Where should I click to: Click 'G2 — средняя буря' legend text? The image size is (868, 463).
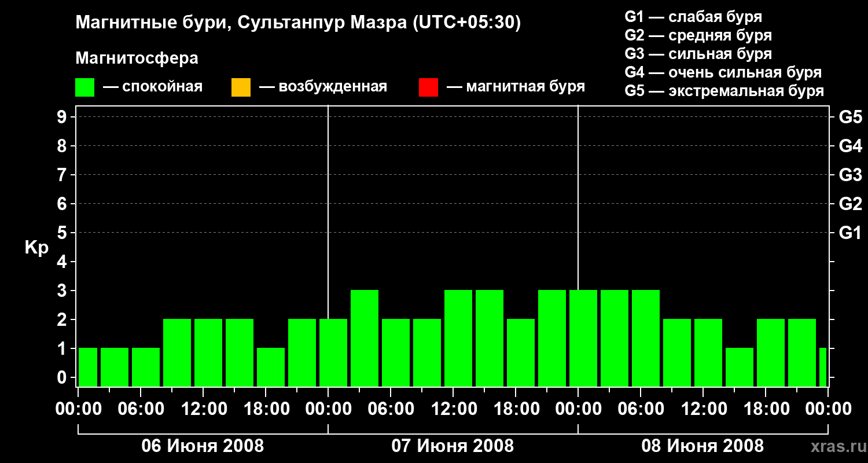point(698,35)
